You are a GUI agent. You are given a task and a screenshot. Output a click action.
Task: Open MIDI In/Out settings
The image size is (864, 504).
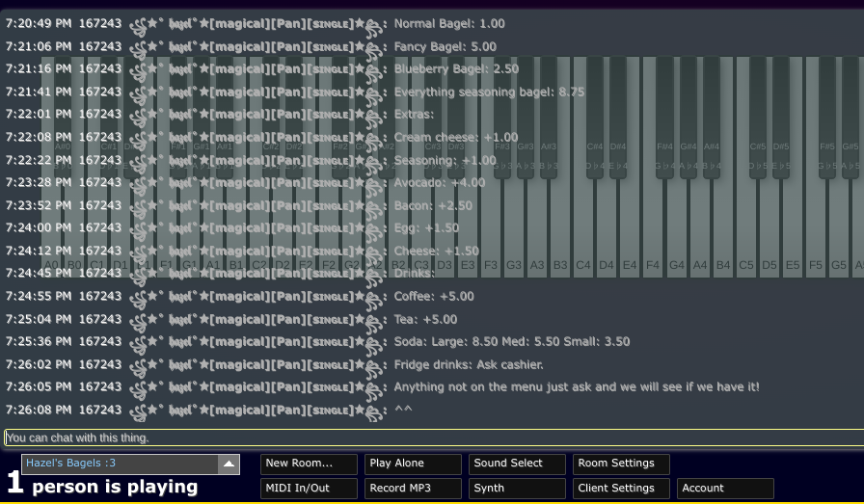click(309, 489)
